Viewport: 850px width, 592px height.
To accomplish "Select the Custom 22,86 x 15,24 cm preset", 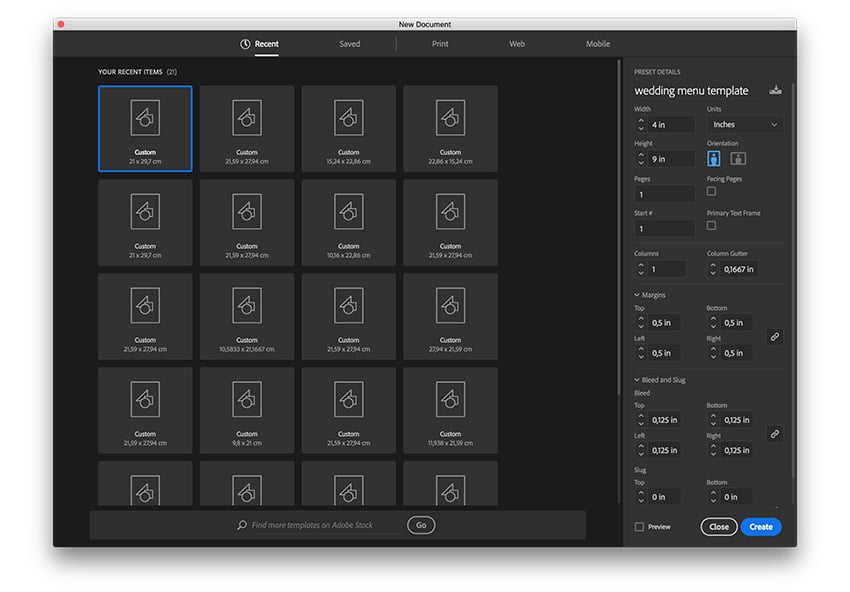I will pyautogui.click(x=450, y=128).
